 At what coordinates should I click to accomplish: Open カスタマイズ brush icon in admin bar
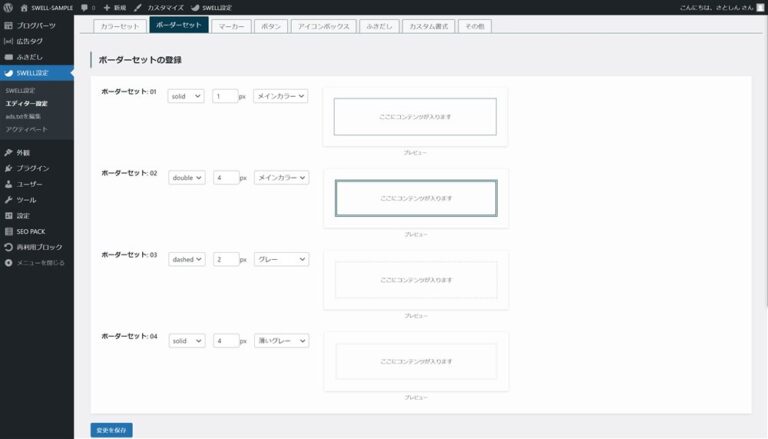(138, 7)
